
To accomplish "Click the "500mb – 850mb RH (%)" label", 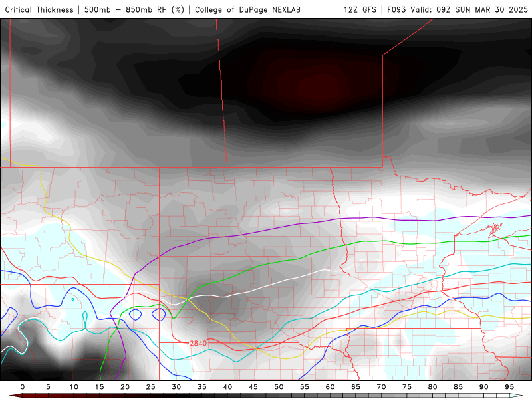I will pos(134,9).
